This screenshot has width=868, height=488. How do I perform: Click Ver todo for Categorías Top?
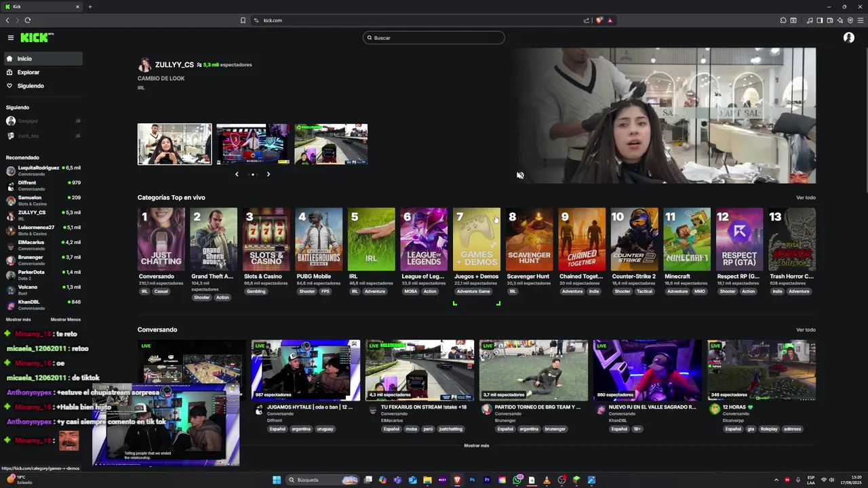click(806, 198)
